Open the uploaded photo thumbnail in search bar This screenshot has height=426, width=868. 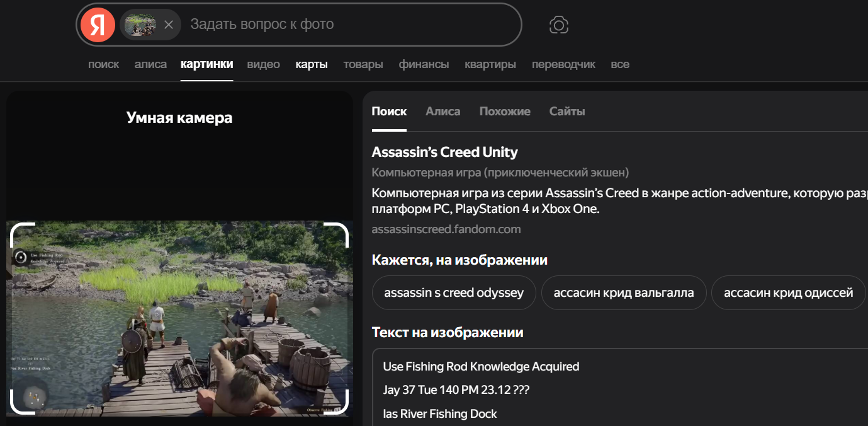click(x=140, y=25)
